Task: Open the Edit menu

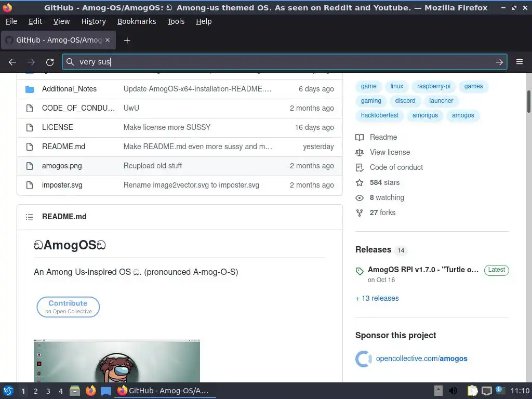Action: point(35,21)
